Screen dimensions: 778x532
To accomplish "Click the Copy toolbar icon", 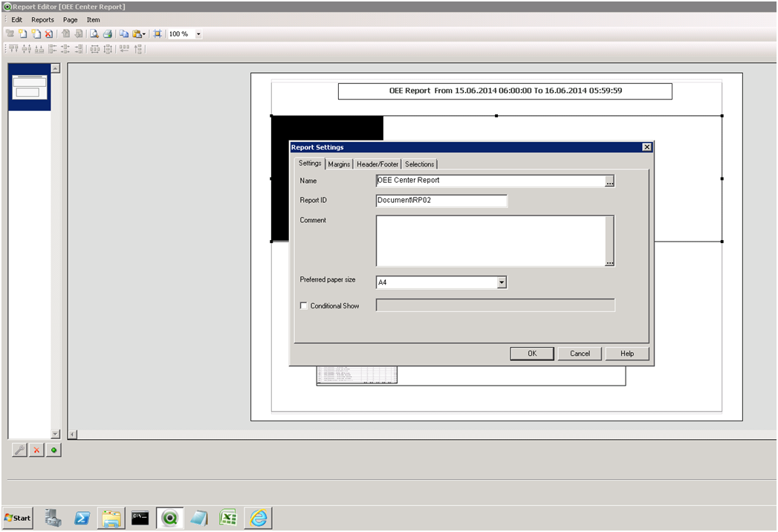I will [x=124, y=34].
